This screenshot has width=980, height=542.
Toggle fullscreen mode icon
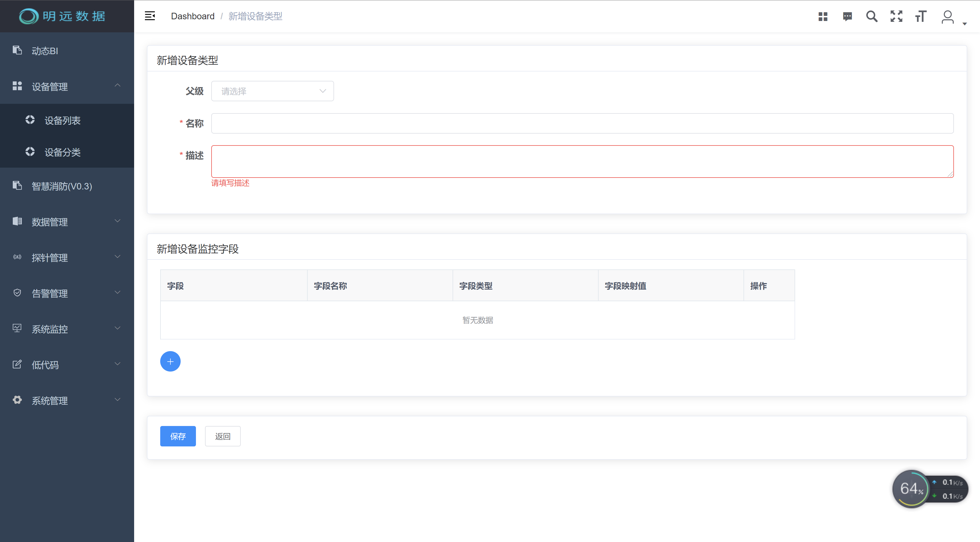[896, 16]
